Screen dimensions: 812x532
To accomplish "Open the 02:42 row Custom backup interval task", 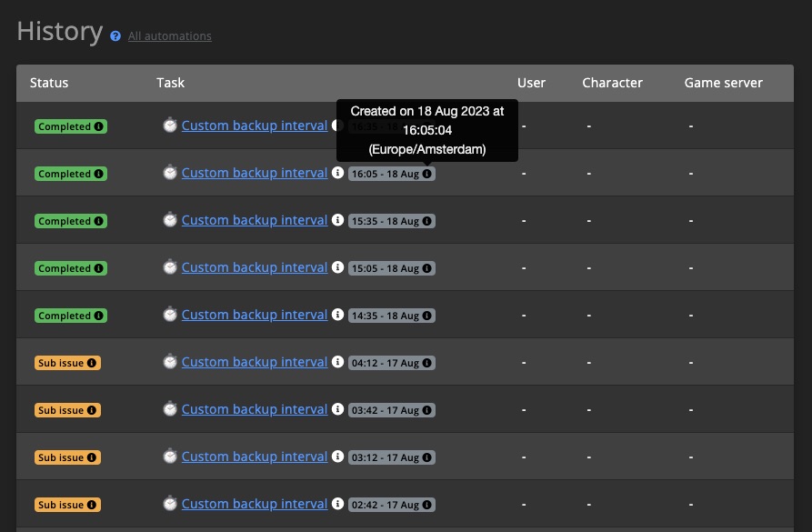I will coord(255,504).
